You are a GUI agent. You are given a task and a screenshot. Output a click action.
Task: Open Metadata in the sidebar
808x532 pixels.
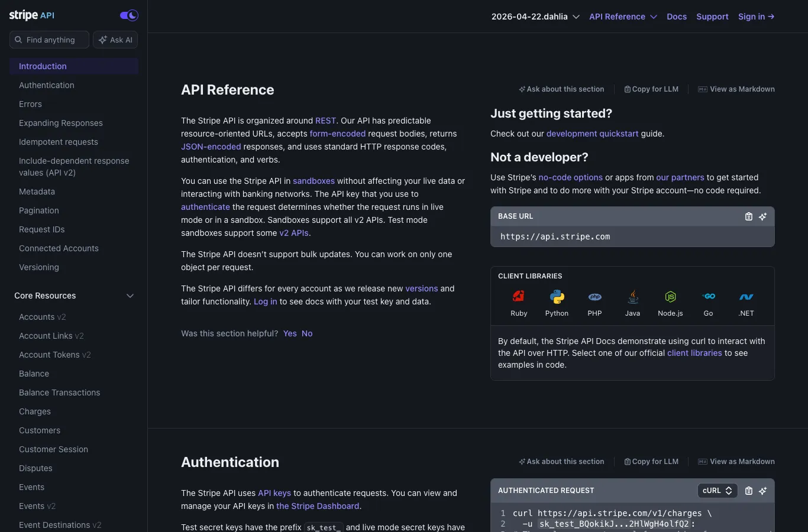[x=37, y=192]
